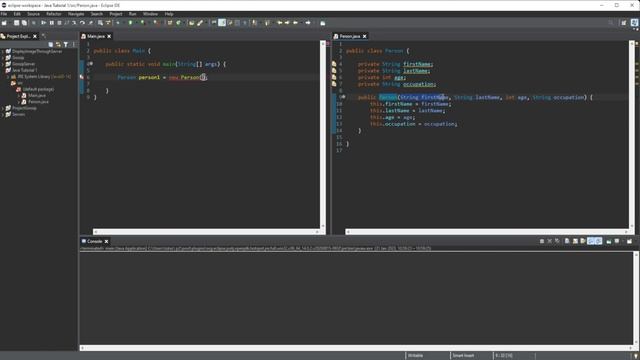Close the Person.java editor tab
640x360 pixels.
tap(364, 36)
